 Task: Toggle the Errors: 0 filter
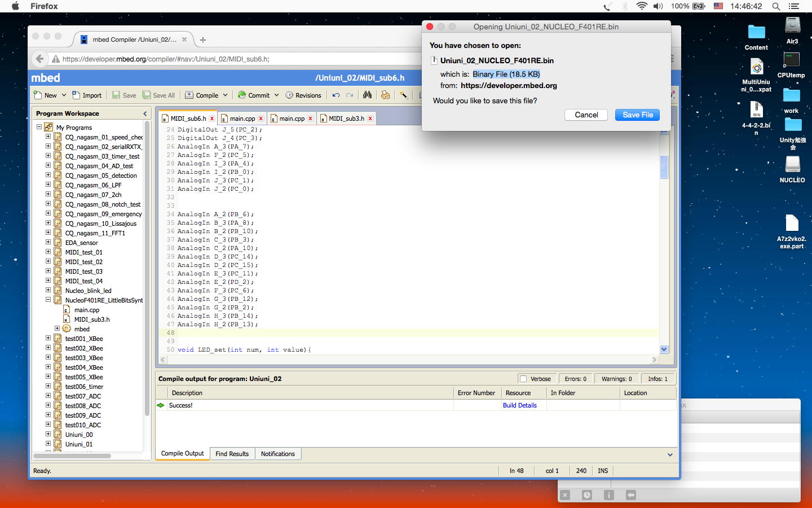tap(576, 379)
